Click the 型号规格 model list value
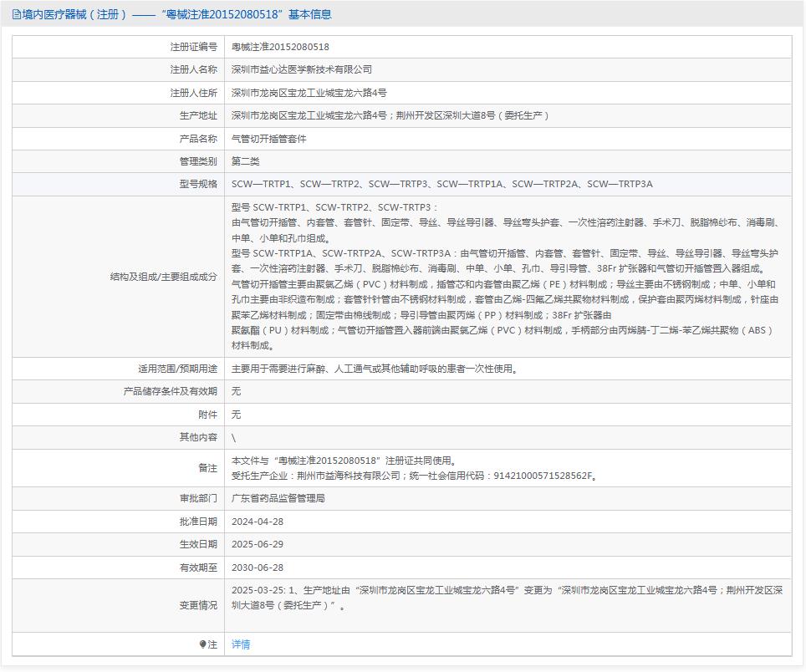The image size is (806, 672). (x=441, y=184)
